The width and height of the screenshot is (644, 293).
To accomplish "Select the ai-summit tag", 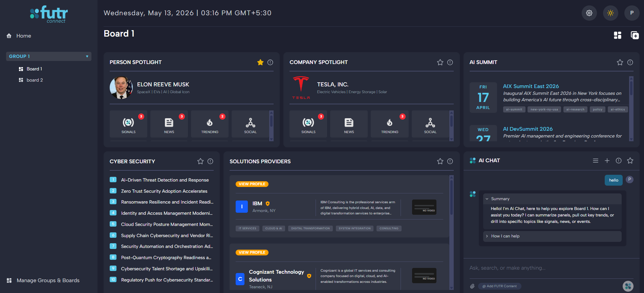I will click(x=514, y=109).
